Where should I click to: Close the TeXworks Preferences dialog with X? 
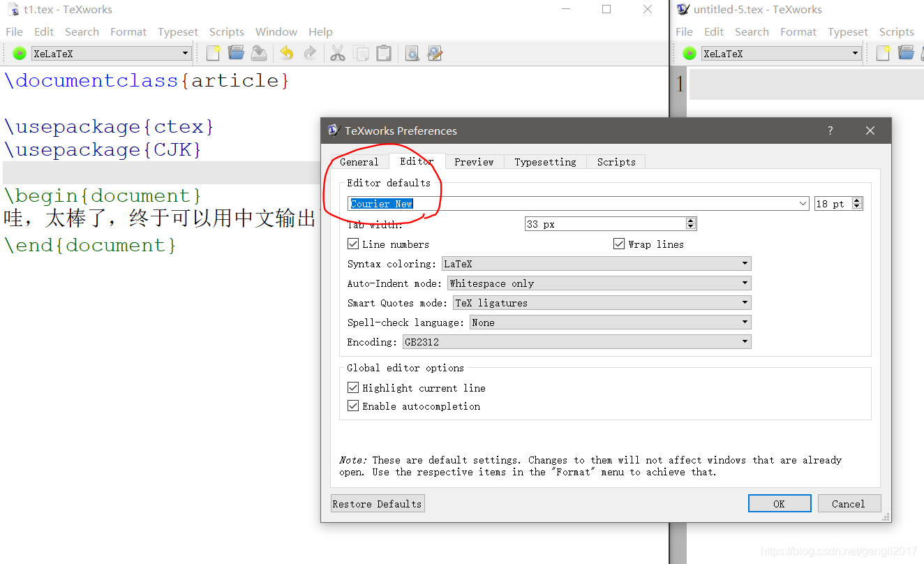[870, 131]
